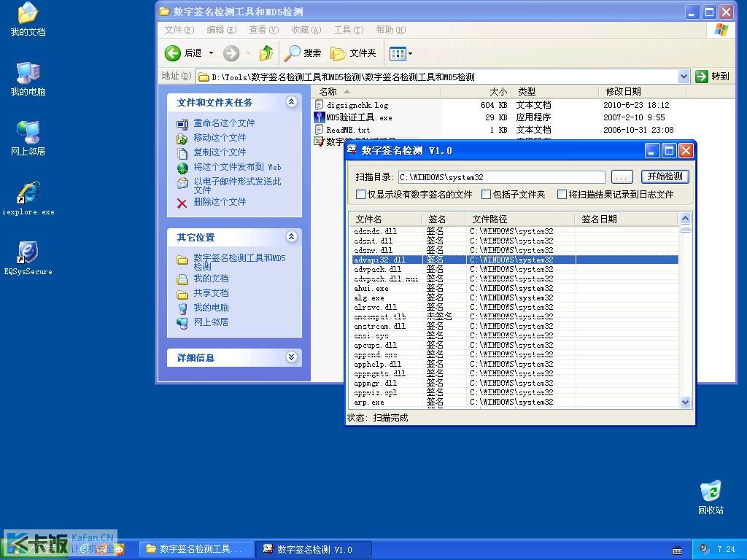Open the 文件(F) menu in Explorer
The width and height of the screenshot is (747, 560).
click(x=179, y=29)
